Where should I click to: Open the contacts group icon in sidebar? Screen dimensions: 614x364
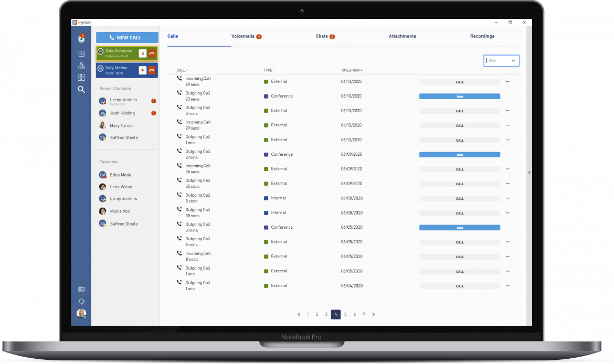(x=81, y=66)
